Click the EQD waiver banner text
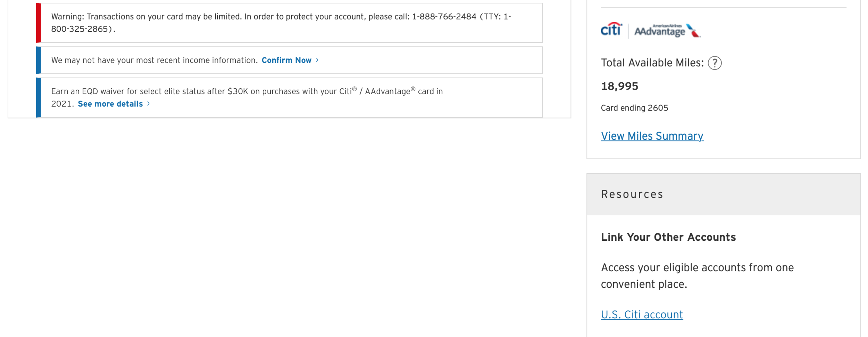 coord(247,98)
